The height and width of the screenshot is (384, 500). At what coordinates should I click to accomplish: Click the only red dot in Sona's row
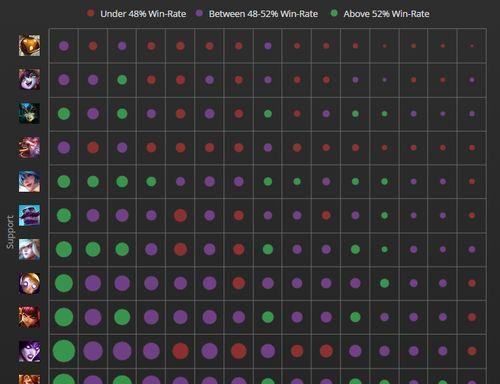click(472, 182)
